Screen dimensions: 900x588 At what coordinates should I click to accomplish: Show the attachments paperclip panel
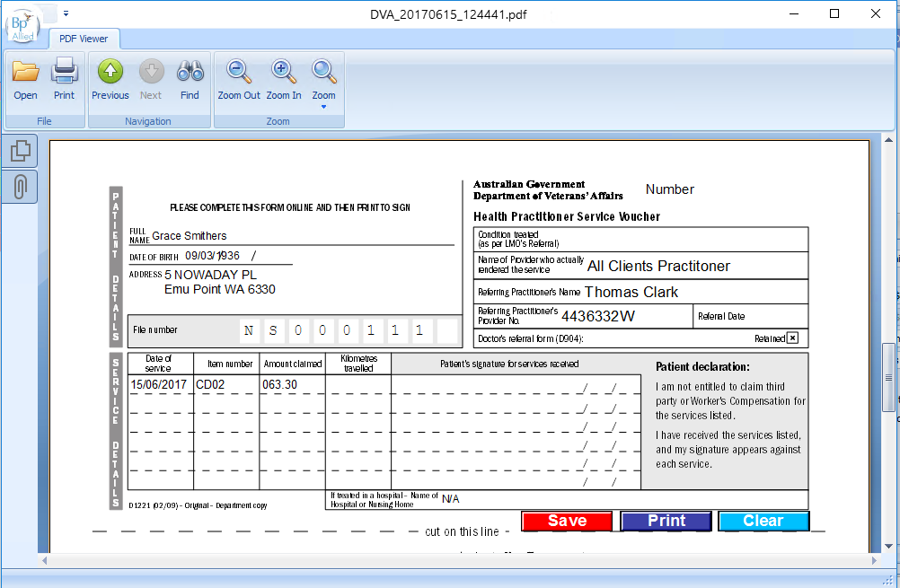[x=20, y=187]
